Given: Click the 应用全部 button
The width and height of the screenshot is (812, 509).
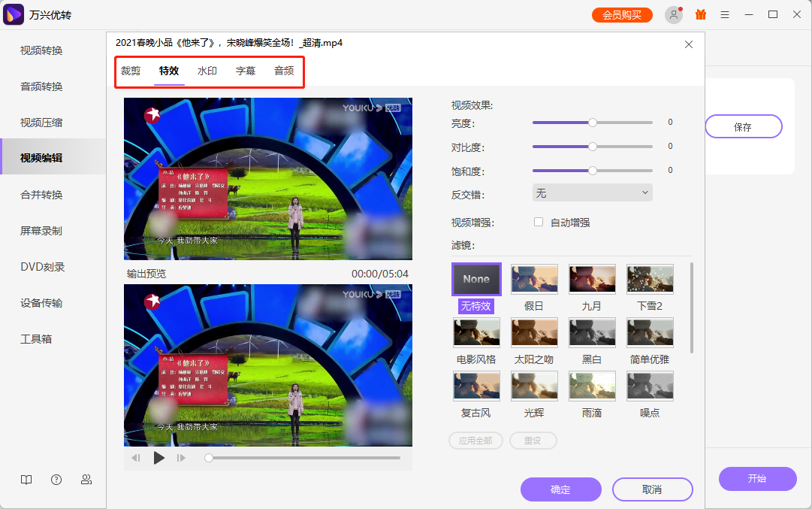Looking at the screenshot, I should tap(475, 441).
